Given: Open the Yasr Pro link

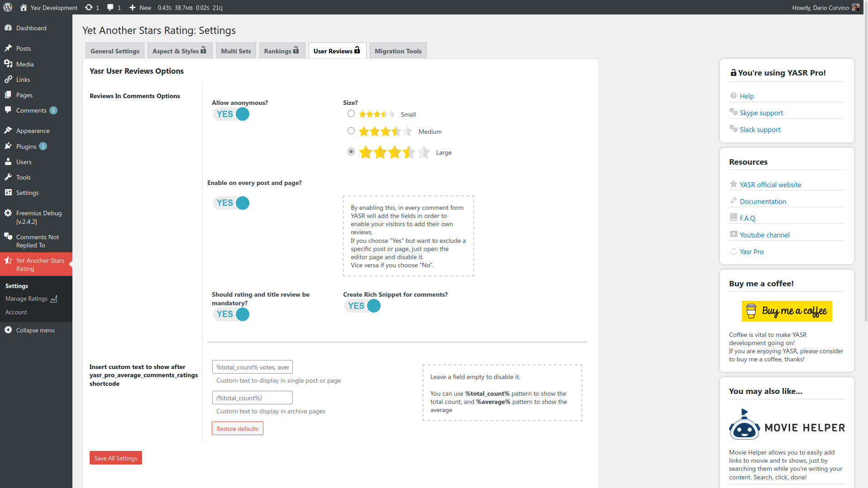Looking at the screenshot, I should coord(752,251).
